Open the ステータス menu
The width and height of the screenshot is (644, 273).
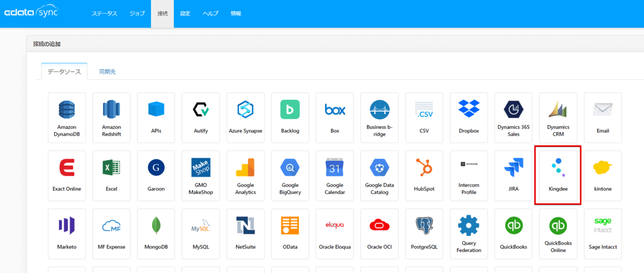(104, 13)
